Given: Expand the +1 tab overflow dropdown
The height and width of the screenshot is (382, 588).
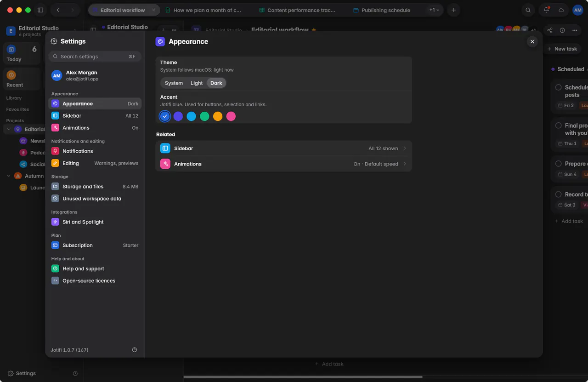Looking at the screenshot, I should [x=434, y=10].
